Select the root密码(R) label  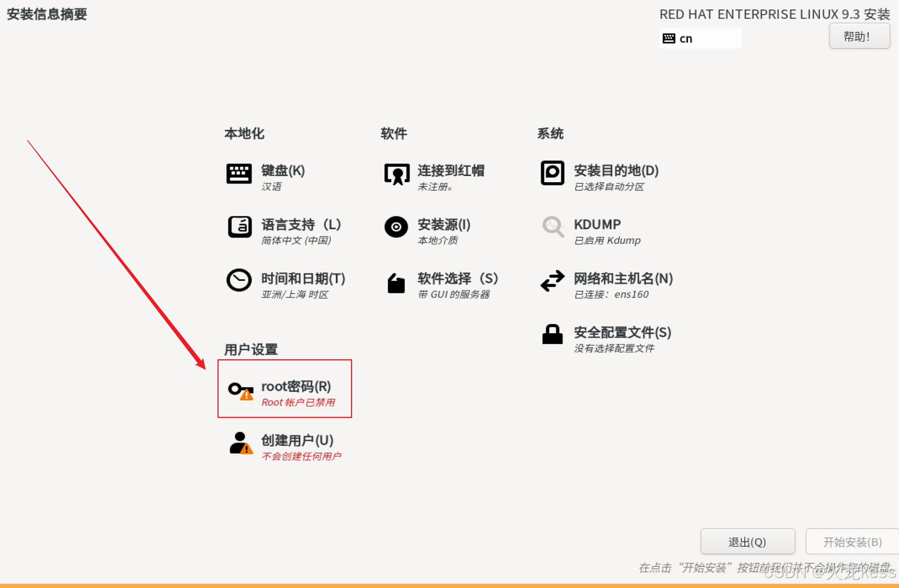296,386
